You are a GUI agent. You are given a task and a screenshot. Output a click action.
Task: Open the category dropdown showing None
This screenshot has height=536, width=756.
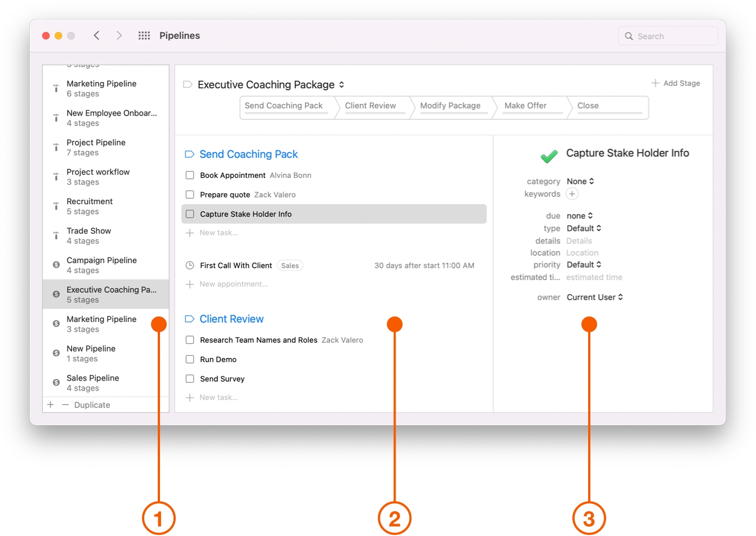tap(580, 181)
